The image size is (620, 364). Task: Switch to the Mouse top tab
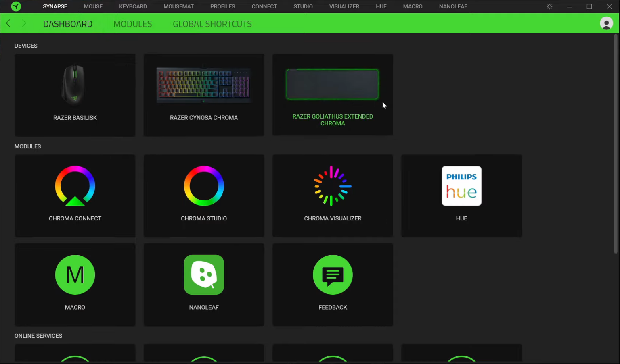[93, 6]
